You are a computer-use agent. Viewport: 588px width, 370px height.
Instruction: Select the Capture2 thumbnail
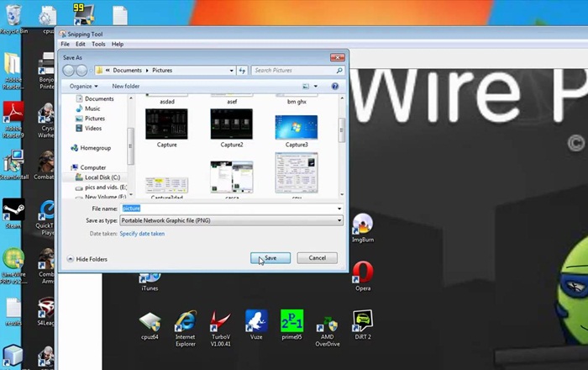tap(231, 128)
